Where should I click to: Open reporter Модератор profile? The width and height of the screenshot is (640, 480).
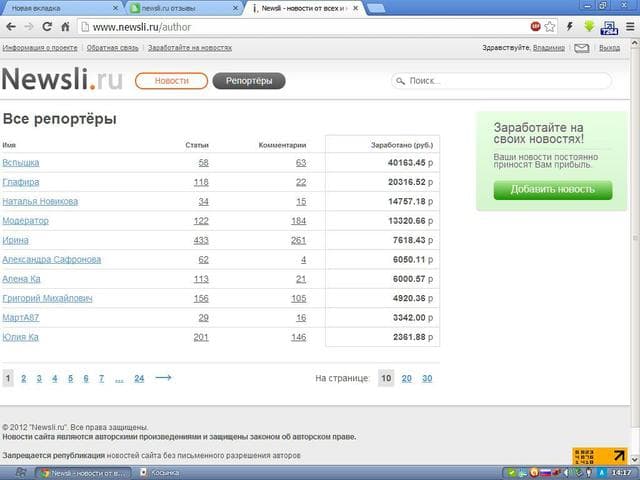click(25, 221)
